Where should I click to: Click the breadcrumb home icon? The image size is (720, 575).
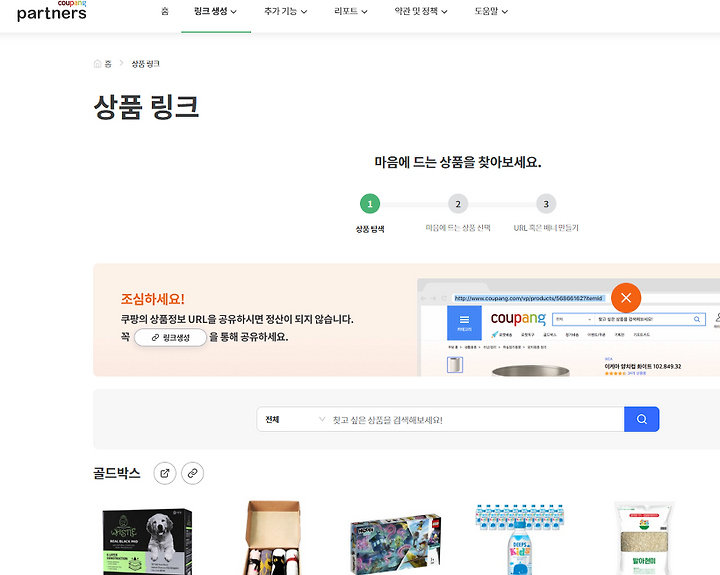click(x=97, y=64)
